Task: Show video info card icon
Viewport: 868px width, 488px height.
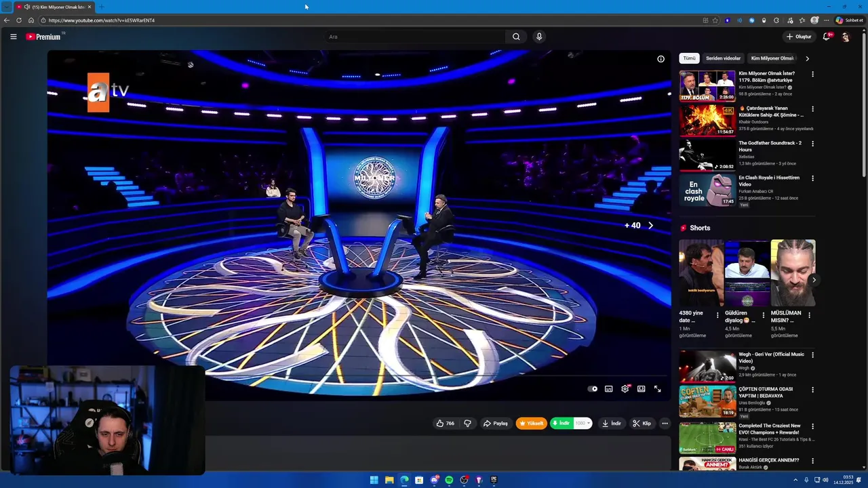Action: pyautogui.click(x=660, y=59)
